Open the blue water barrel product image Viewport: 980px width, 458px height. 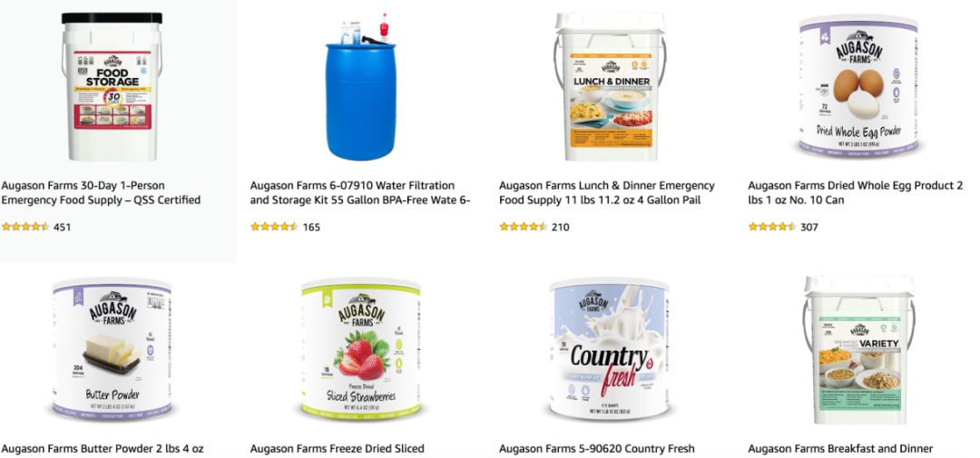point(360,86)
